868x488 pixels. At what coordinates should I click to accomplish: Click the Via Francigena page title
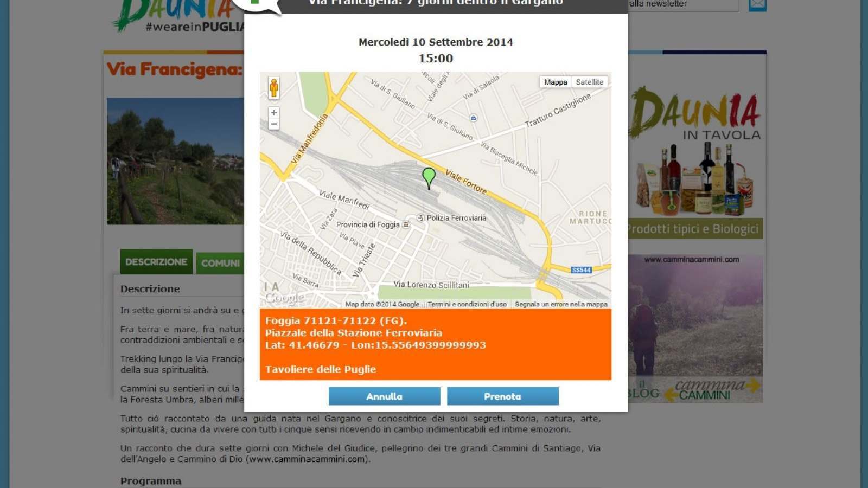coord(175,69)
